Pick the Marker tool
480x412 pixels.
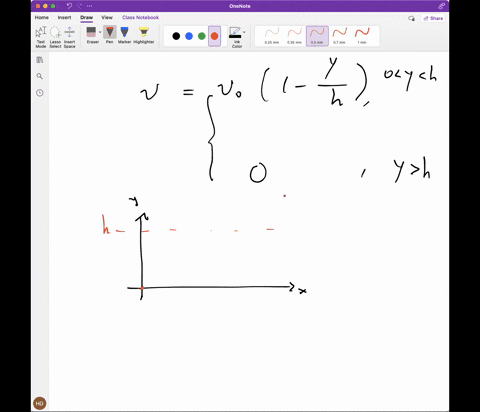pyautogui.click(x=124, y=35)
